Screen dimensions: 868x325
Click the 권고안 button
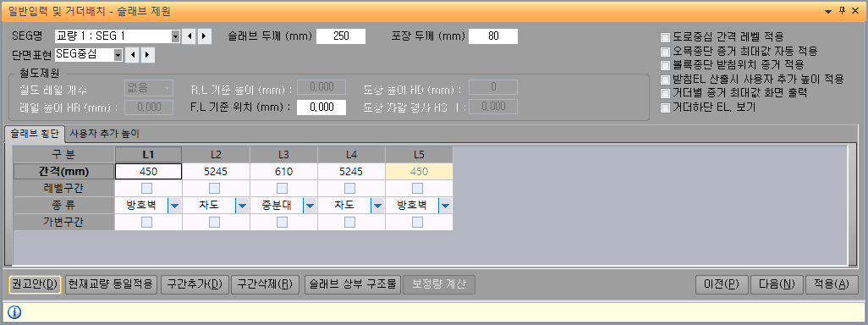tap(35, 284)
